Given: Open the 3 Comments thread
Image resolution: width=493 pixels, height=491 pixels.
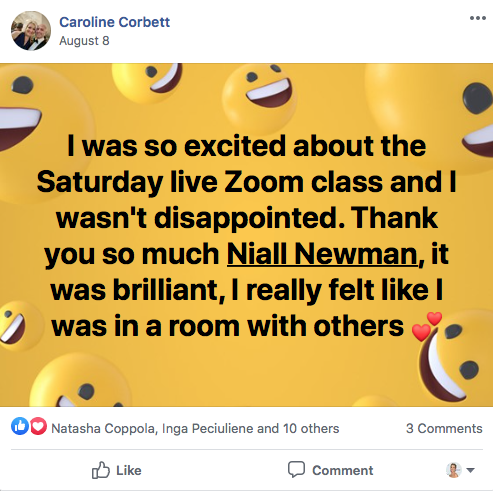Looking at the screenshot, I should (444, 428).
